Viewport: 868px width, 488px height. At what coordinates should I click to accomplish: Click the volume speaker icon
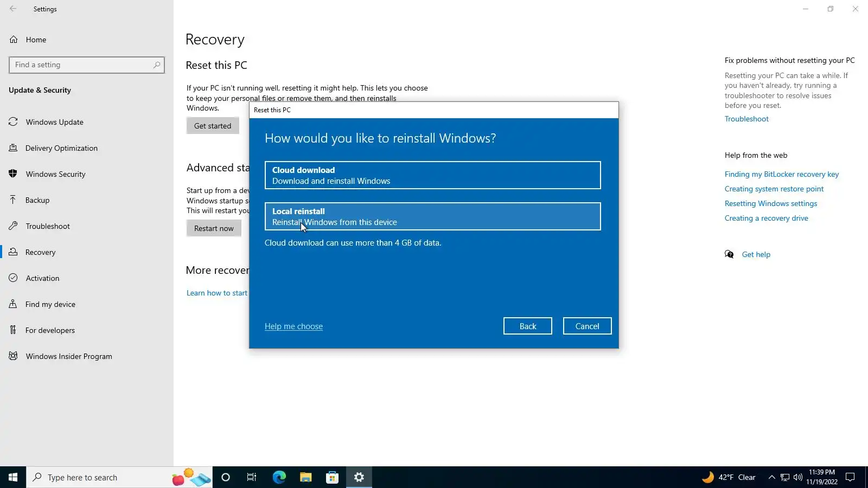(798, 477)
